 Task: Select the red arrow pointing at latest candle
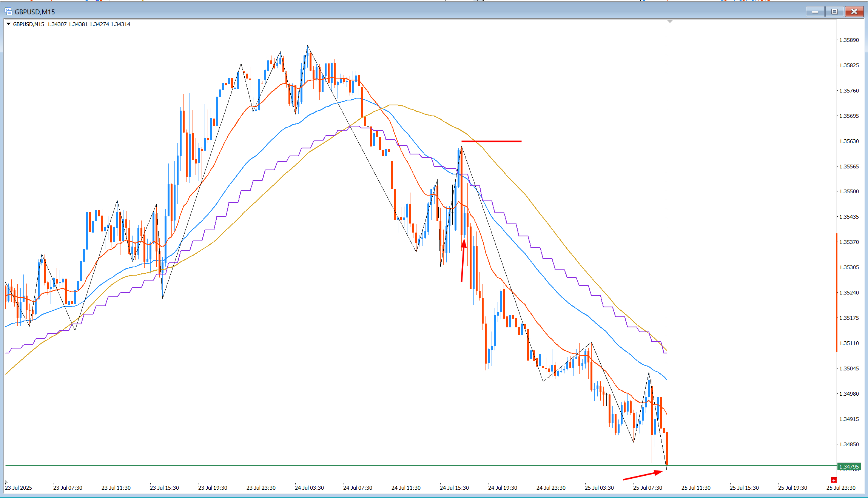coord(643,475)
